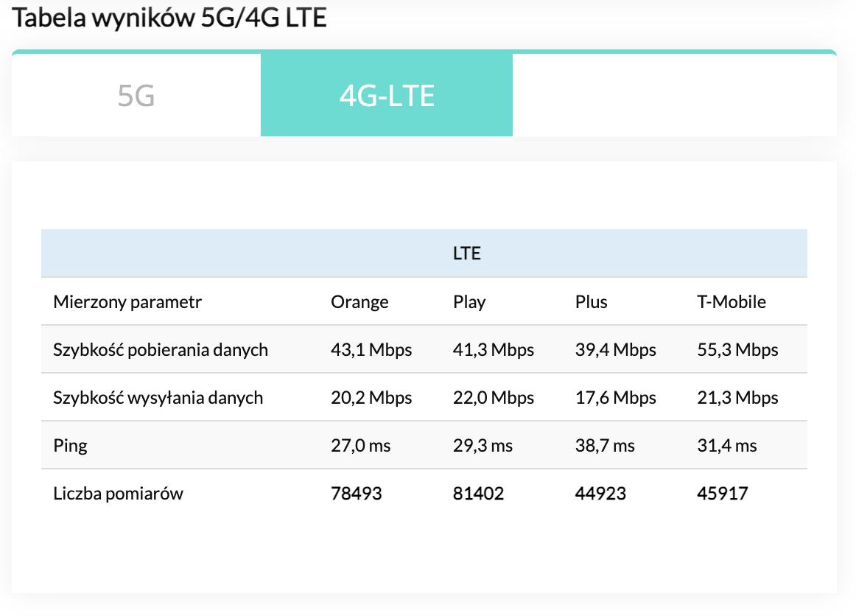Switch to the 5G tab
856x616 pixels.
136,95
